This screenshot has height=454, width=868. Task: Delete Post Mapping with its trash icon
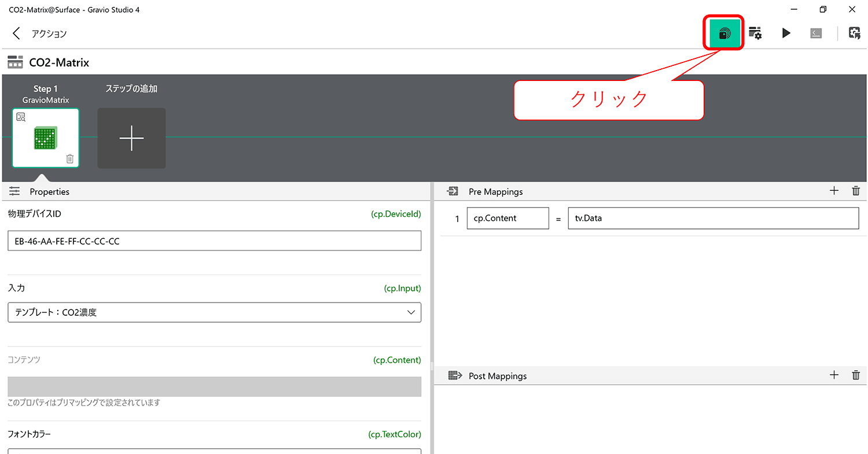point(856,375)
